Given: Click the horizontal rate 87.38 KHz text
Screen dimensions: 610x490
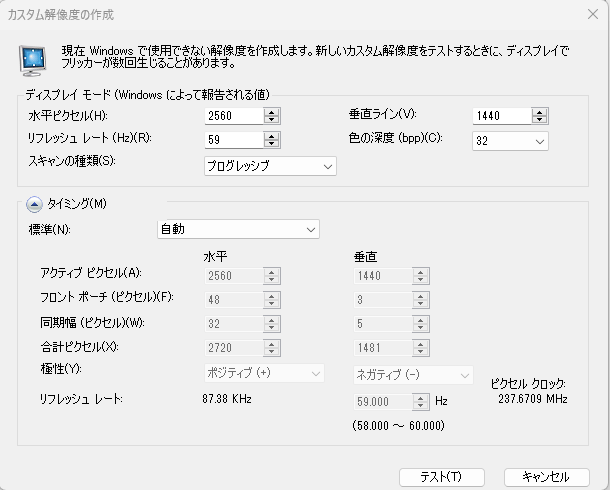Looking at the screenshot, I should tap(227, 399).
